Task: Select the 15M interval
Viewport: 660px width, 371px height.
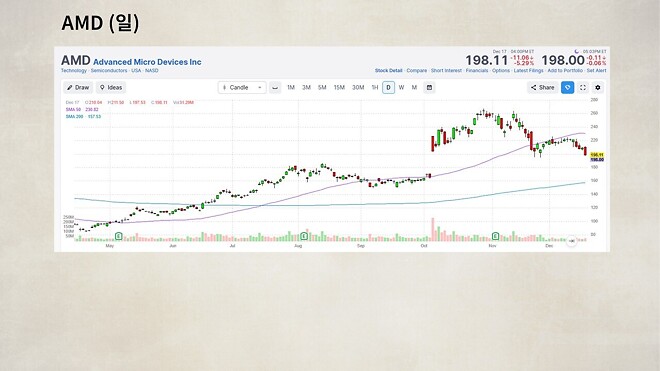Action: pos(339,88)
